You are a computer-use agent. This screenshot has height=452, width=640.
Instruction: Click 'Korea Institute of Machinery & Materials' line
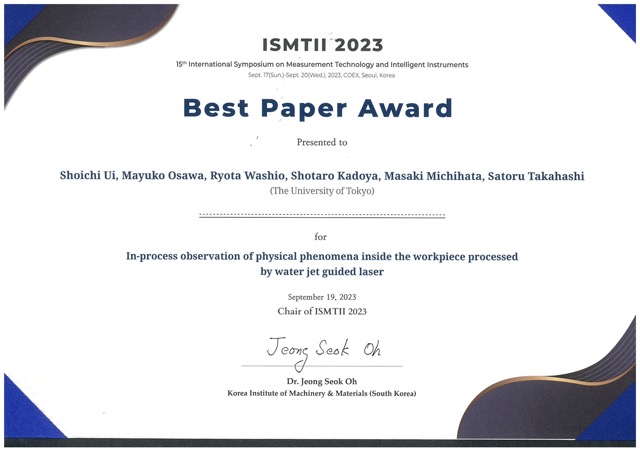(x=322, y=394)
